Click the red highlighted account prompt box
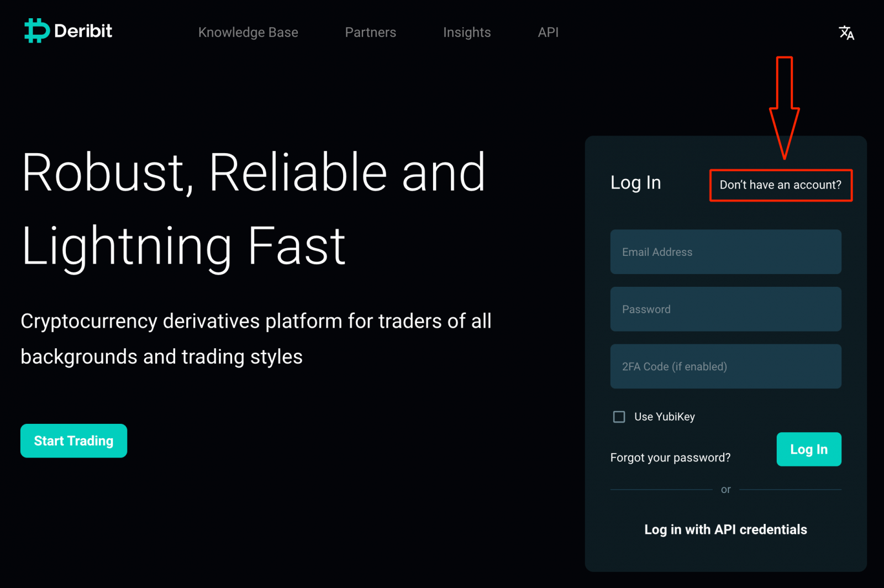This screenshot has width=884, height=588. click(x=780, y=185)
